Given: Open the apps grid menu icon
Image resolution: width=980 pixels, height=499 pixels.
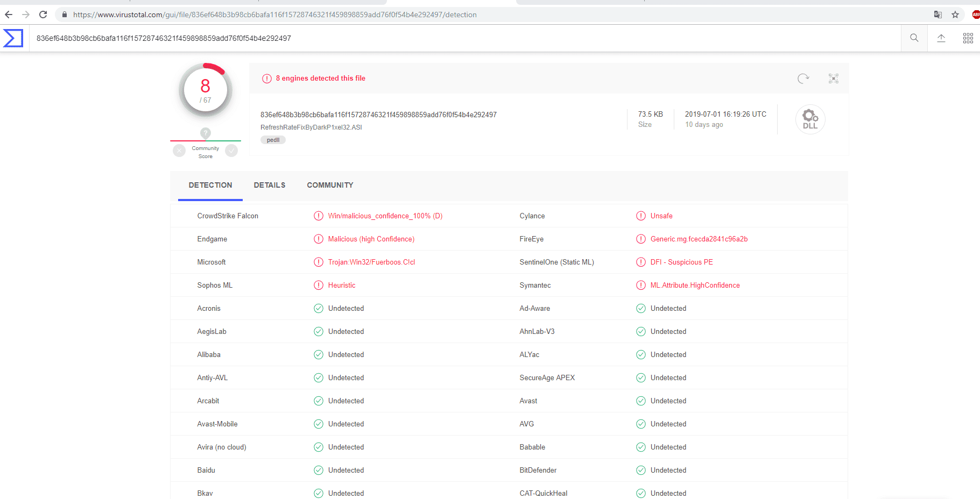Looking at the screenshot, I should [x=968, y=38].
